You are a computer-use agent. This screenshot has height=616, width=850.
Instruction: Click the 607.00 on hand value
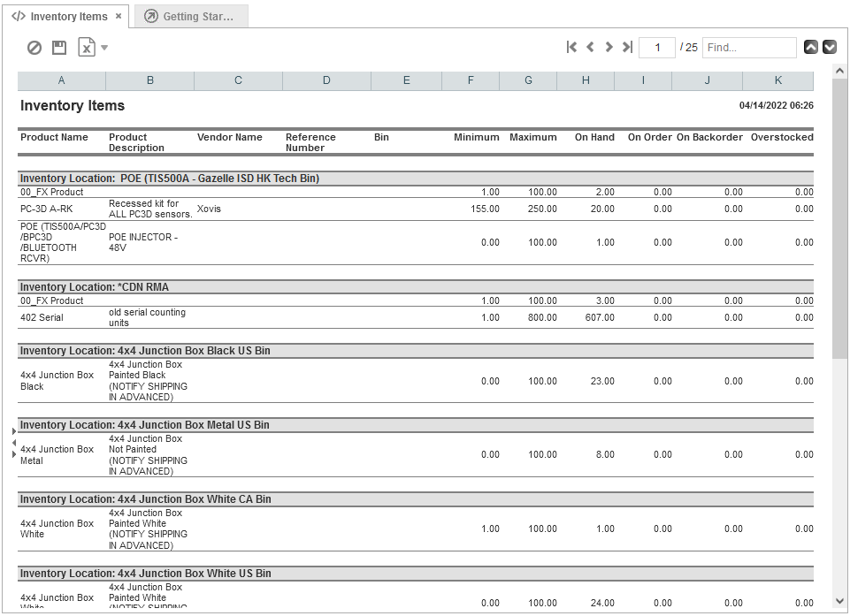click(x=600, y=317)
